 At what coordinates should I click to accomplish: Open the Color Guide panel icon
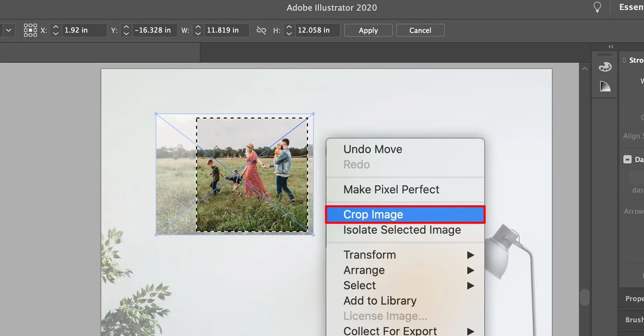pyautogui.click(x=605, y=86)
